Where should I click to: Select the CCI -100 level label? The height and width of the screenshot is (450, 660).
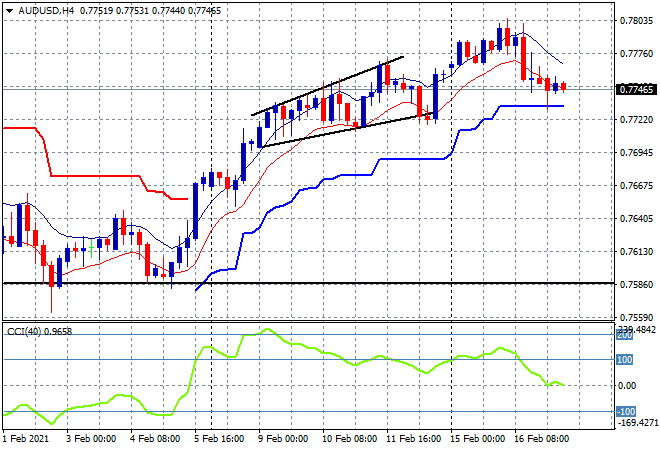point(626,411)
